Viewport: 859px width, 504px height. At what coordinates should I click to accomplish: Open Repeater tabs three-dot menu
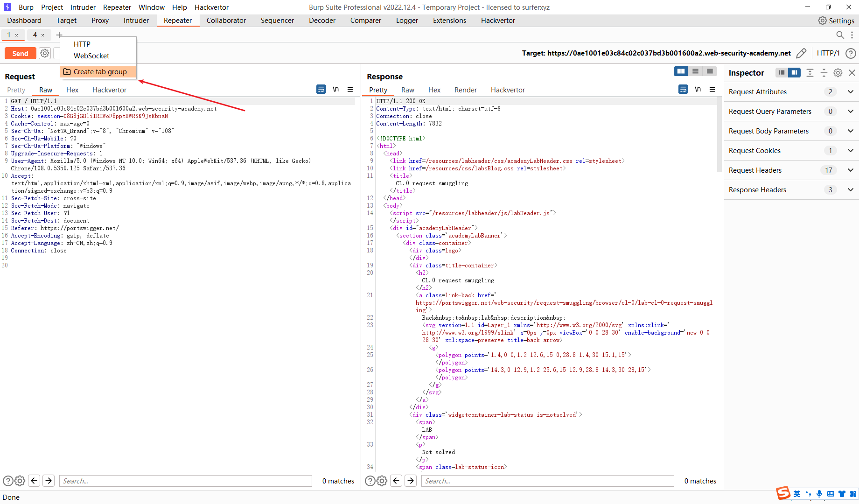pos(852,35)
